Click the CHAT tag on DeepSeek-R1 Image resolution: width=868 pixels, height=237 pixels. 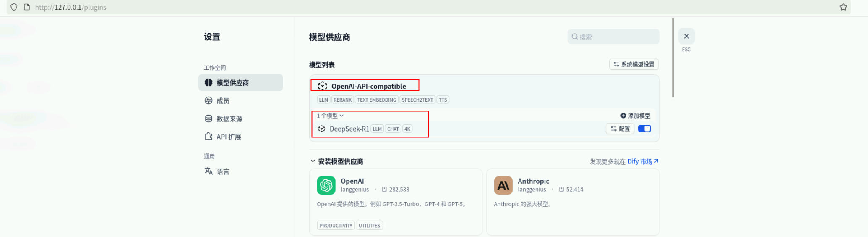(x=393, y=129)
